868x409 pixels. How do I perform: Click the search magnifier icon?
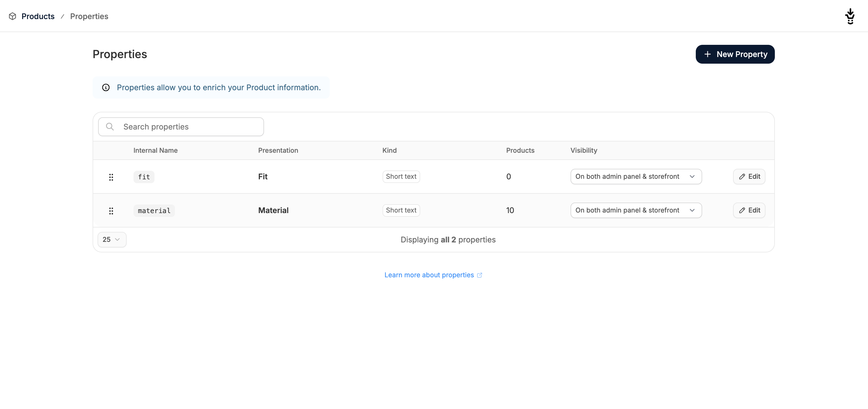[110, 126]
